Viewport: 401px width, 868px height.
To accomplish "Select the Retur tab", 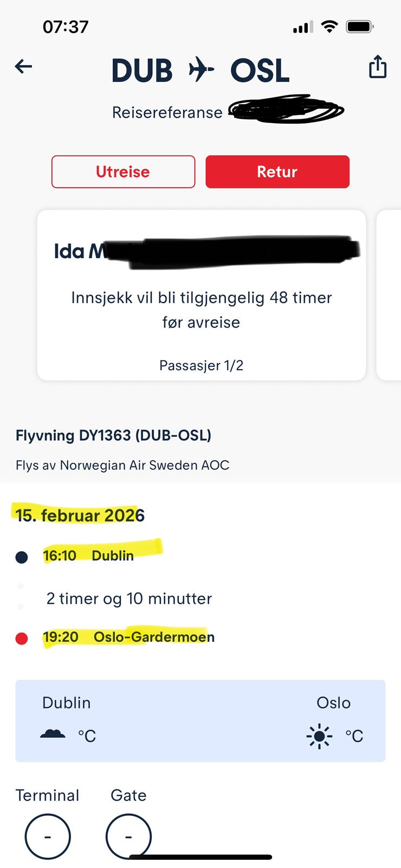I will [x=277, y=171].
